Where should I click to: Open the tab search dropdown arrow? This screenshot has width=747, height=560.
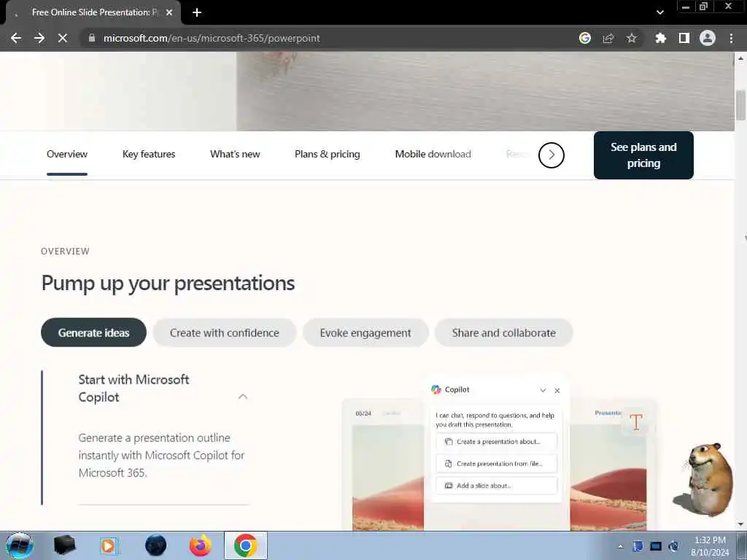tap(659, 12)
